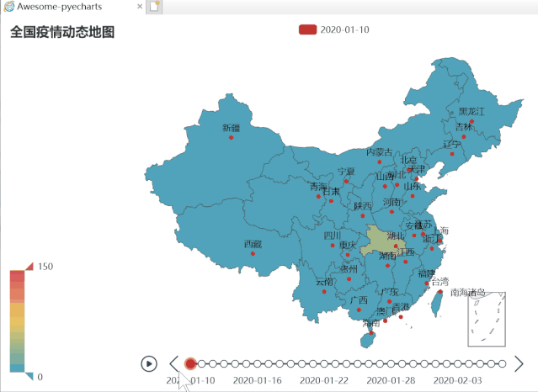Viewport: 538px width, 392px height.
Task: Open a new browser tab
Action: coord(154,7)
